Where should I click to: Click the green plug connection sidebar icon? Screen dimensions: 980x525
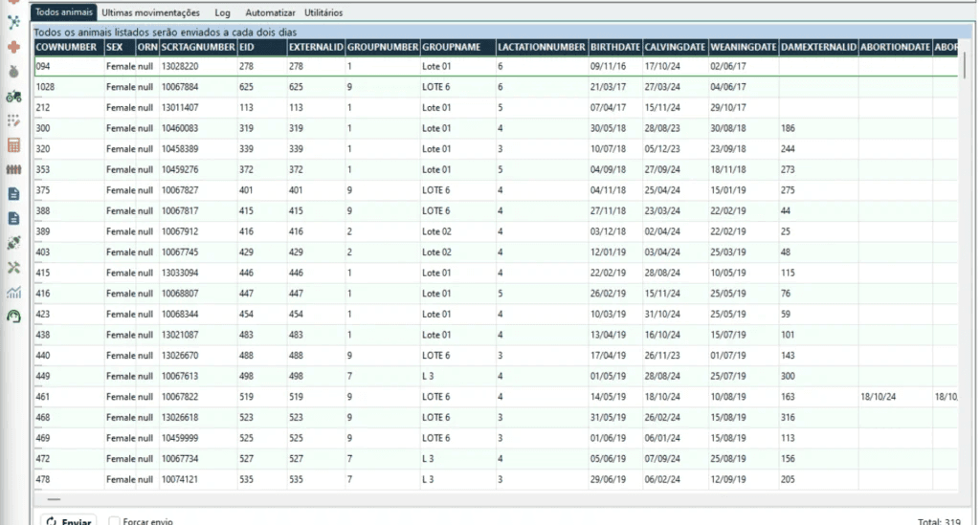click(13, 243)
